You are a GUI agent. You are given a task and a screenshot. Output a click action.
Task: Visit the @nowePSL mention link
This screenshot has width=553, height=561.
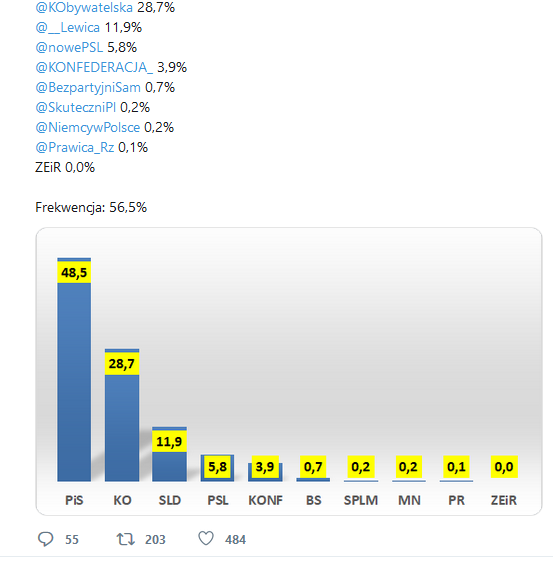tap(69, 47)
